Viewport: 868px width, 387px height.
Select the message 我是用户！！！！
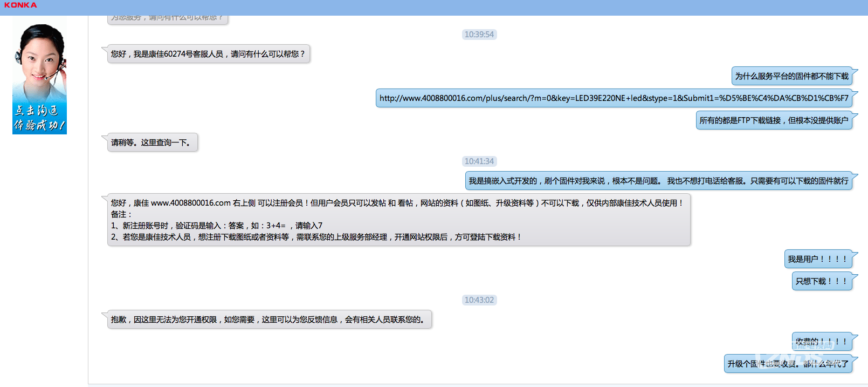click(818, 259)
